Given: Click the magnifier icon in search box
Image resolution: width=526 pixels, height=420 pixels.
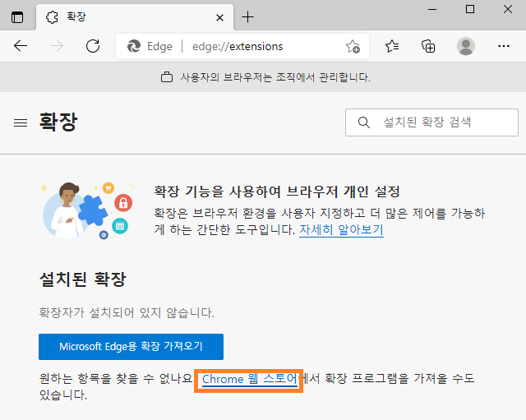Looking at the screenshot, I should tap(363, 122).
